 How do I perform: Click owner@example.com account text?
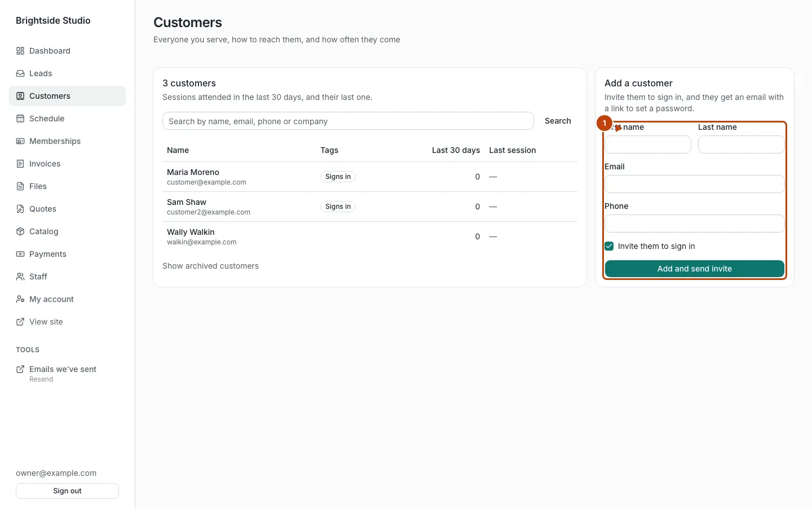coord(56,473)
